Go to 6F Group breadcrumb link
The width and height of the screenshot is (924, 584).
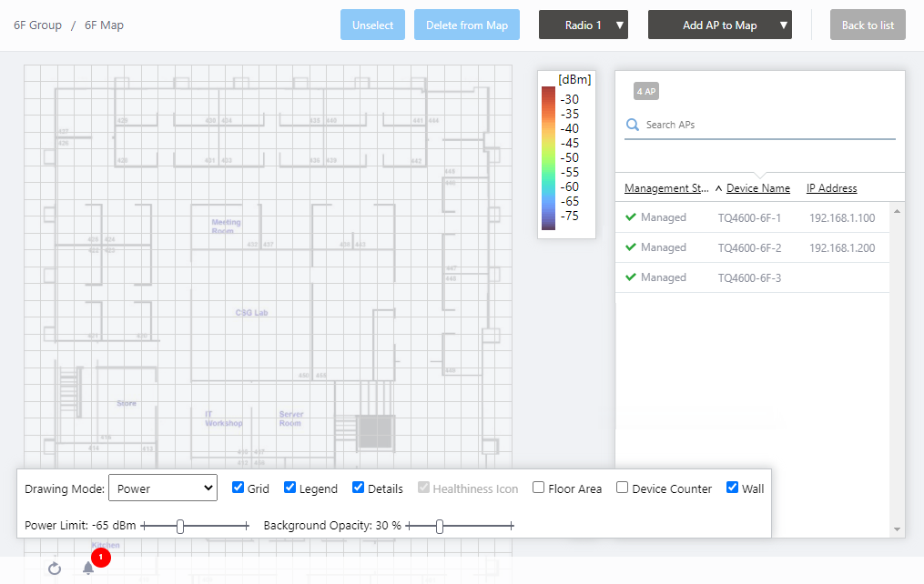coord(38,25)
